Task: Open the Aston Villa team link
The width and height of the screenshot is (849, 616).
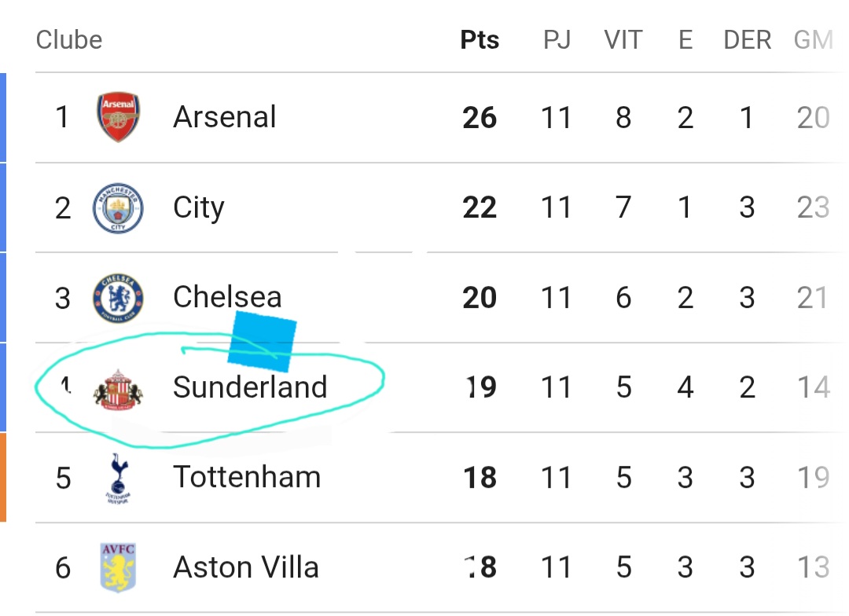Action: tap(246, 567)
